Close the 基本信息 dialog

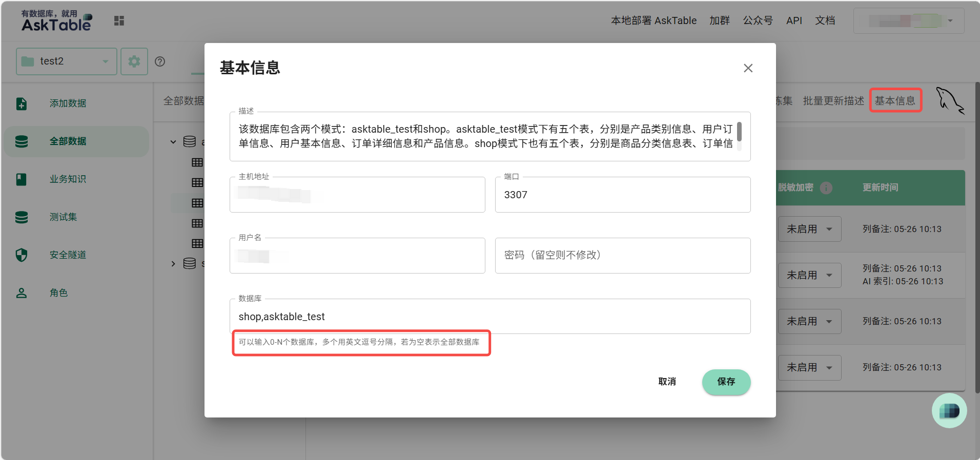[x=748, y=68]
